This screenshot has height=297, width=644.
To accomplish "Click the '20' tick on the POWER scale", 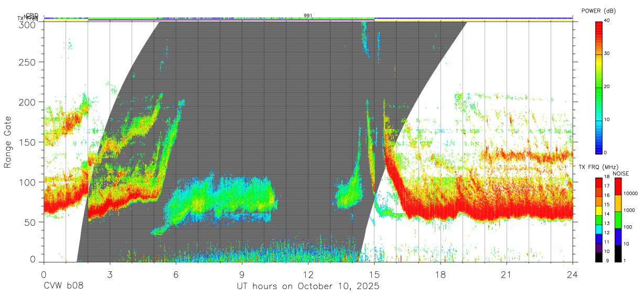I will pyautogui.click(x=607, y=87).
